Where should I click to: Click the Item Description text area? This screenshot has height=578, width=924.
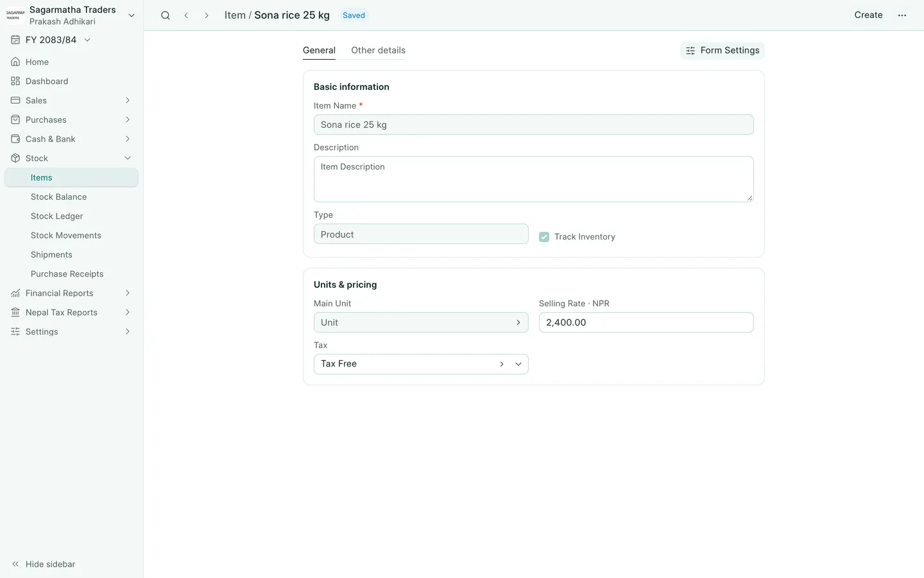click(x=533, y=179)
